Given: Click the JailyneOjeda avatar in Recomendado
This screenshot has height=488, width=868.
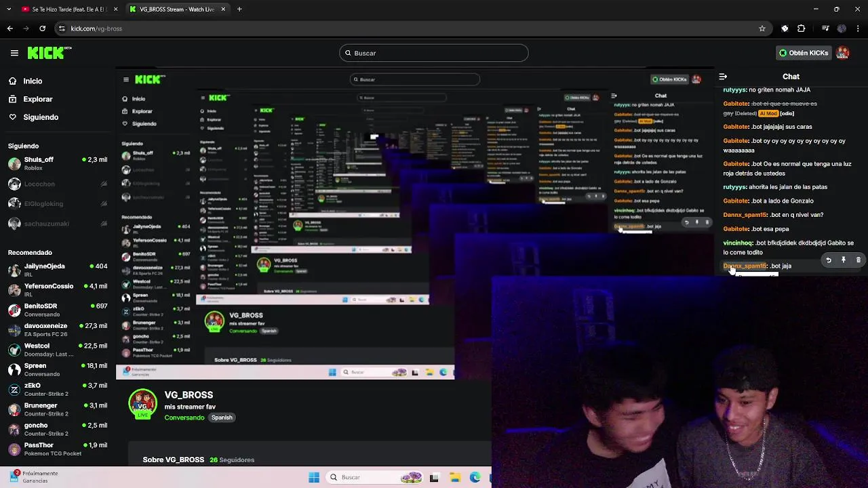Looking at the screenshot, I should tap(14, 270).
